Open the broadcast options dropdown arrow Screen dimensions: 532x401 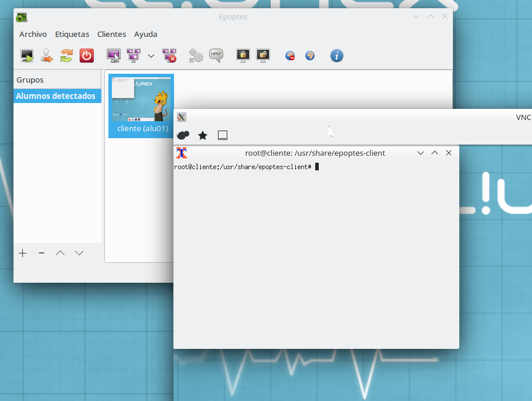(151, 56)
